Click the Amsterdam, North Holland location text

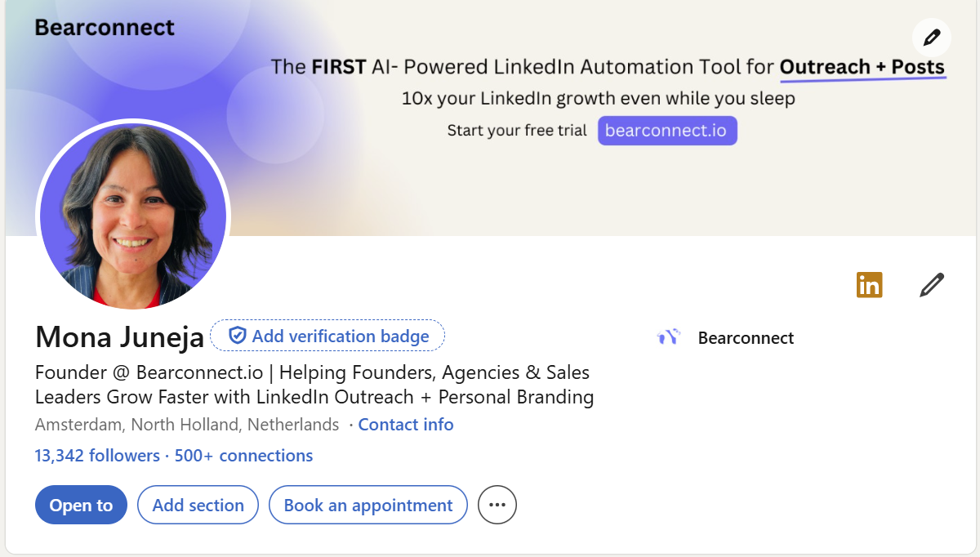point(187,425)
